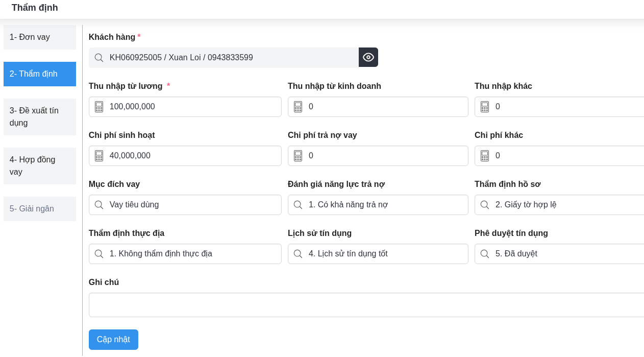Go to the 3- Đề xuất tín dụng step

pyautogui.click(x=40, y=117)
